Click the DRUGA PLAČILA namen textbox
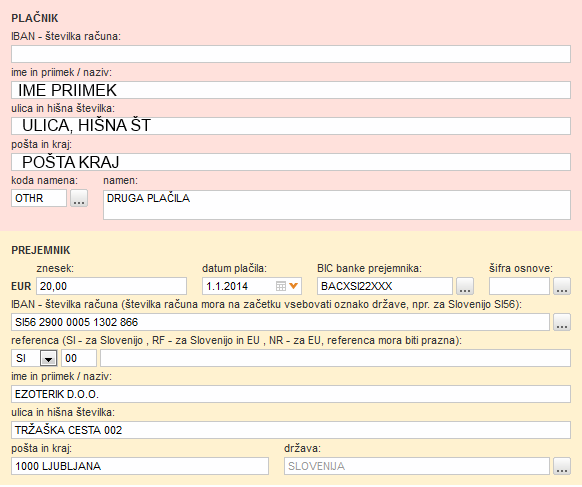Viewport: 582px width, 487px height. [337, 205]
